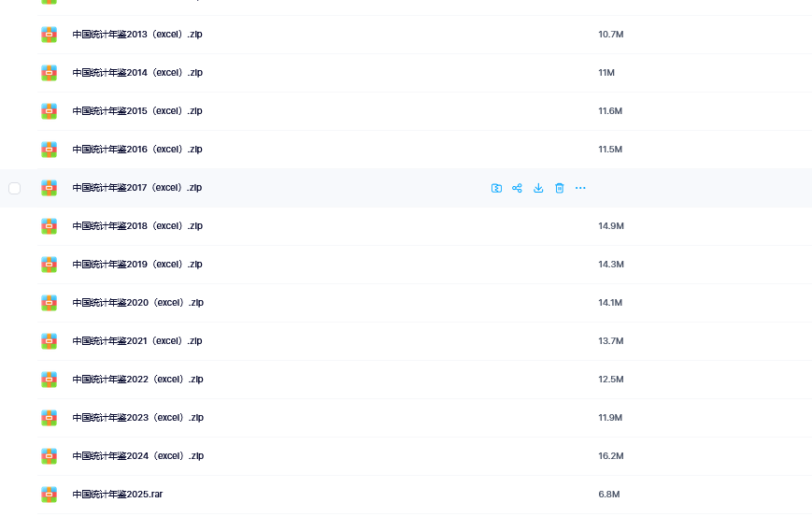The image size is (812, 517).
Task: Open 中国统计年鉴2024（excel）.zip
Action: tap(137, 456)
